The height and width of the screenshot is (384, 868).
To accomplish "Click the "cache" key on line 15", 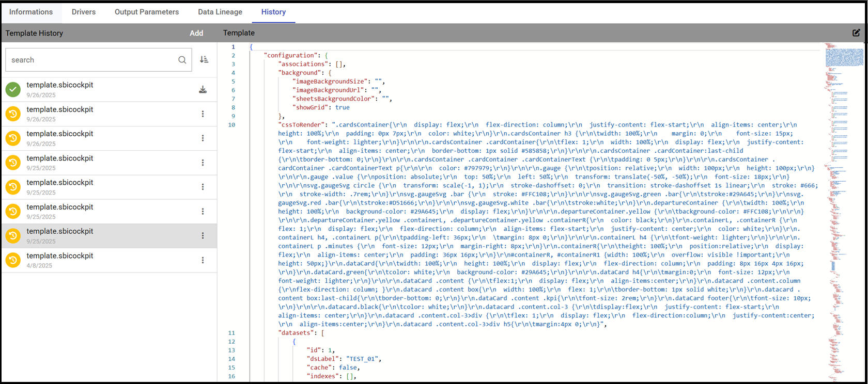I will click(x=319, y=367).
